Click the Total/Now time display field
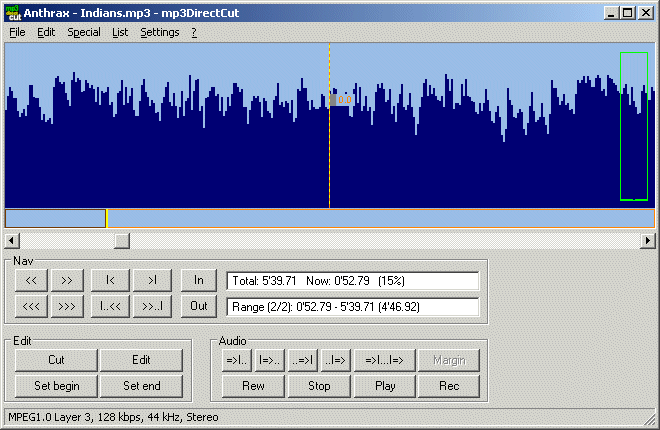Screen dimensions: 660x430 [353, 281]
